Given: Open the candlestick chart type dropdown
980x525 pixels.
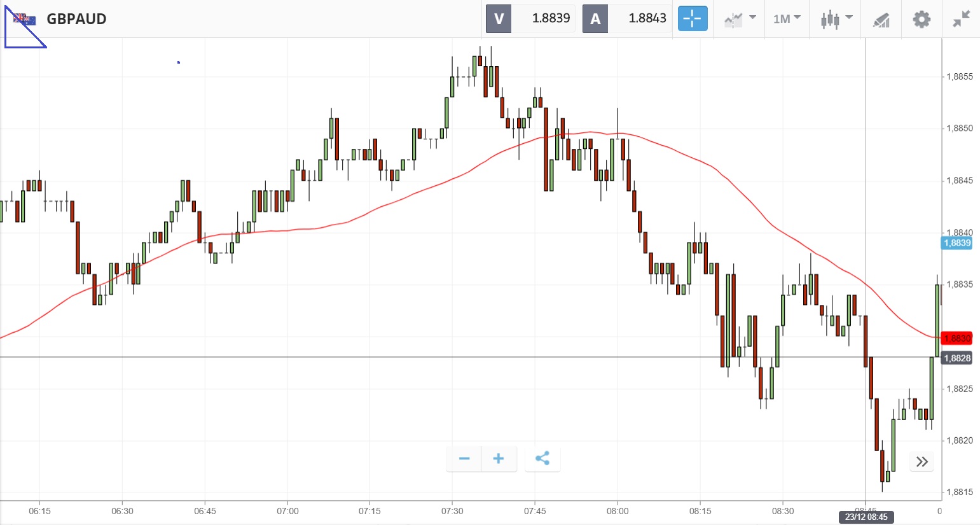Looking at the screenshot, I should coord(836,19).
